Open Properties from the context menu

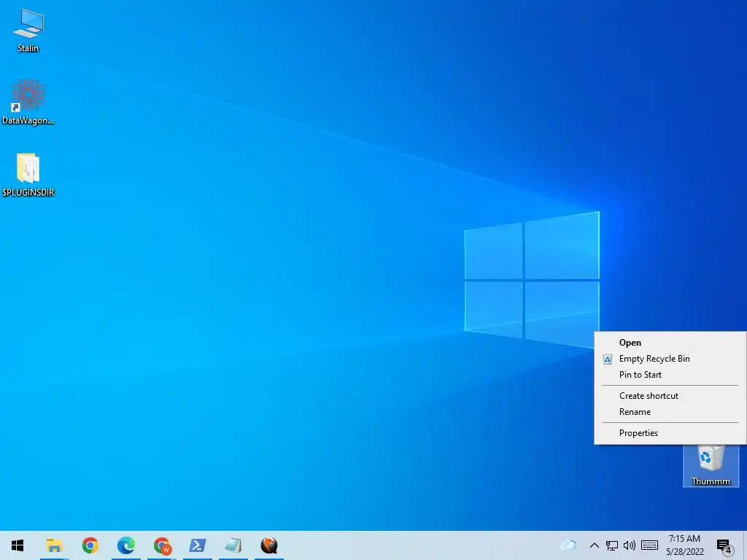tap(670, 433)
